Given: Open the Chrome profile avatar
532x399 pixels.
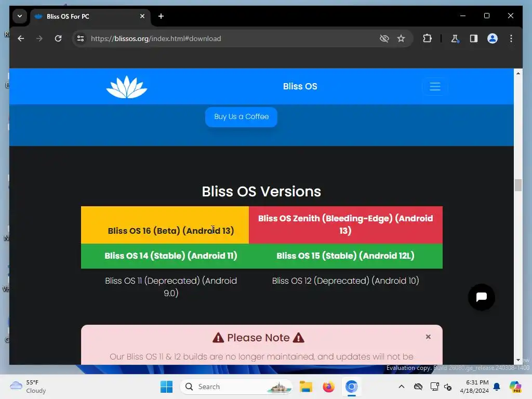Looking at the screenshot, I should point(493,38).
